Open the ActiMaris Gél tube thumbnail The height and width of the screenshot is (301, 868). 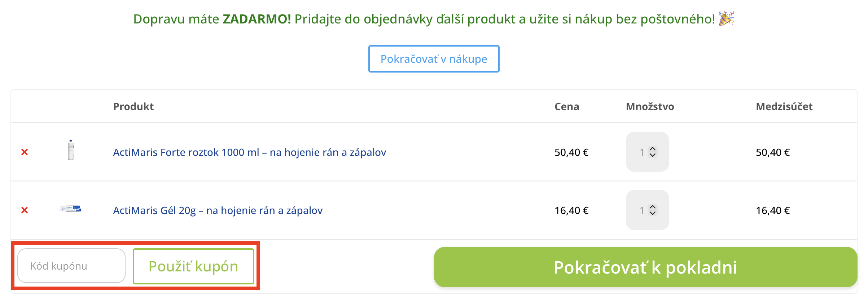(x=71, y=209)
